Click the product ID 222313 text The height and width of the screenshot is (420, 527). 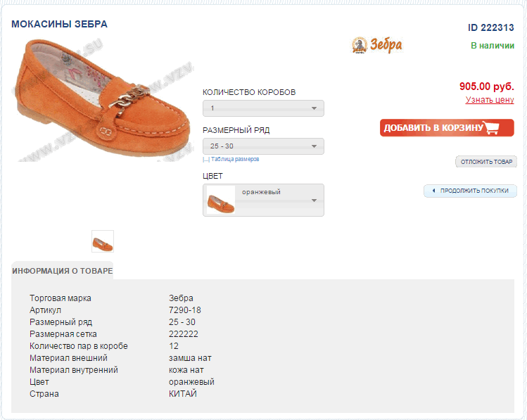pos(490,27)
